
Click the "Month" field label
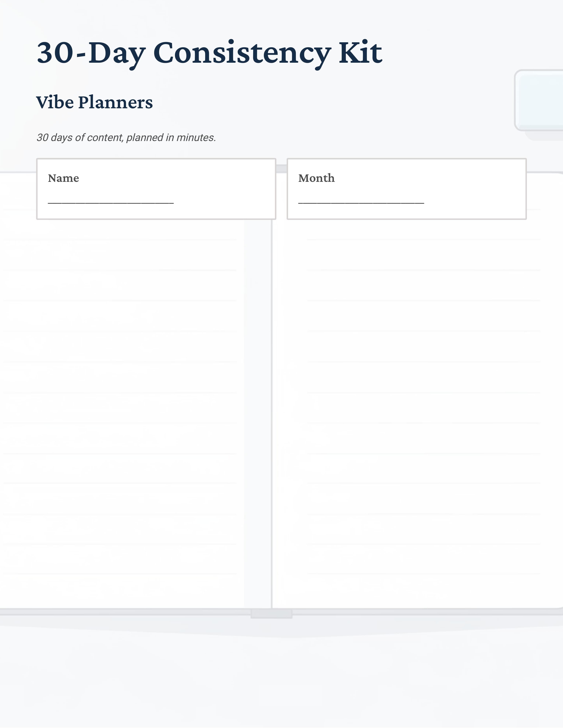(x=316, y=178)
